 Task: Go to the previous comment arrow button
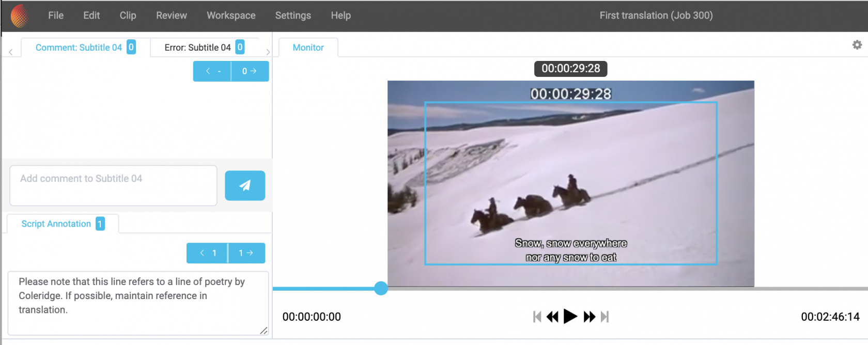coord(212,71)
